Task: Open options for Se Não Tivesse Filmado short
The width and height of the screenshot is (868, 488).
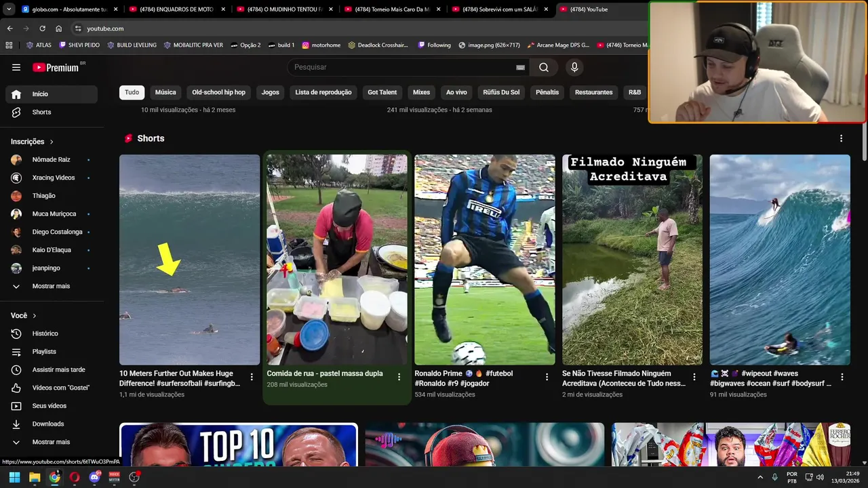Action: [x=694, y=377]
